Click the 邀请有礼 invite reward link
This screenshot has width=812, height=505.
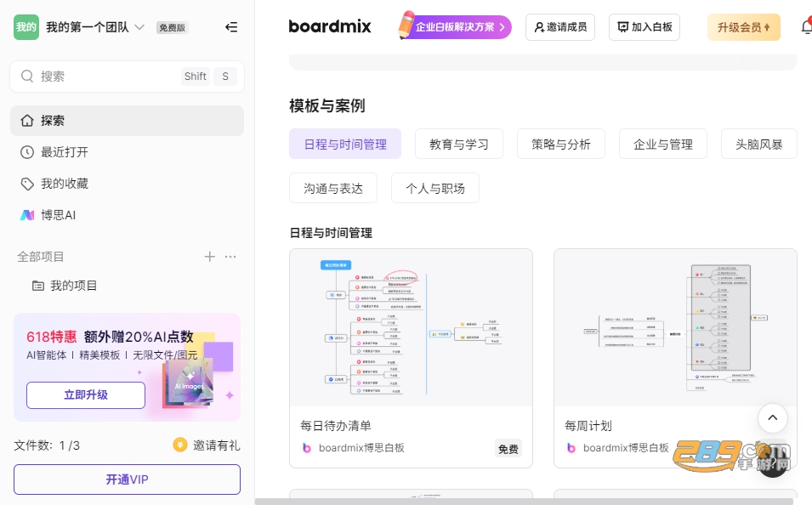click(x=217, y=445)
